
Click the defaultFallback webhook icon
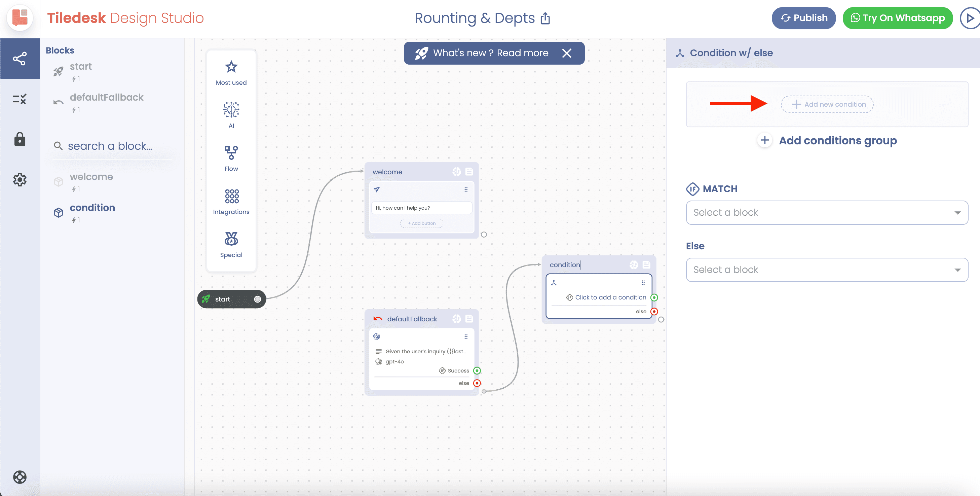click(x=456, y=319)
